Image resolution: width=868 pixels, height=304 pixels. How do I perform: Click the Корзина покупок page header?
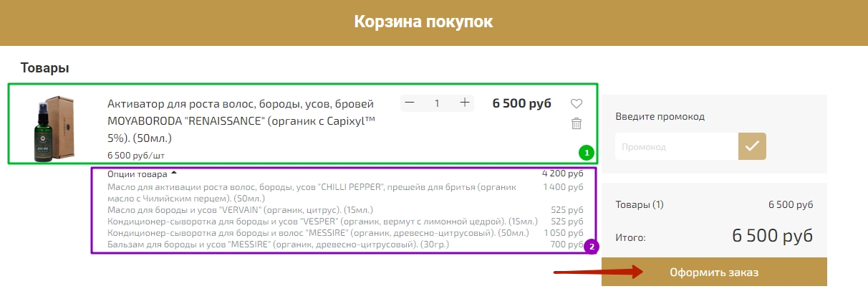click(423, 22)
